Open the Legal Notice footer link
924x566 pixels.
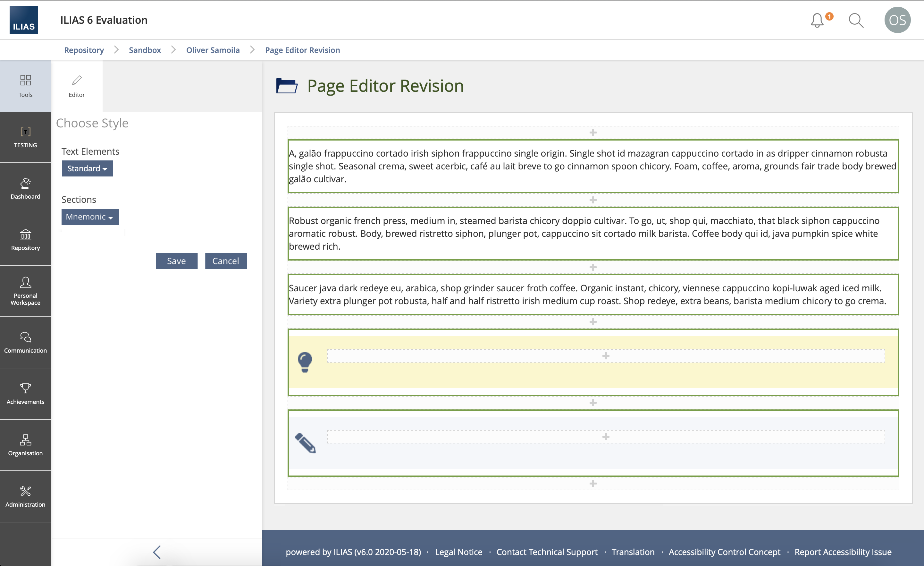(458, 552)
